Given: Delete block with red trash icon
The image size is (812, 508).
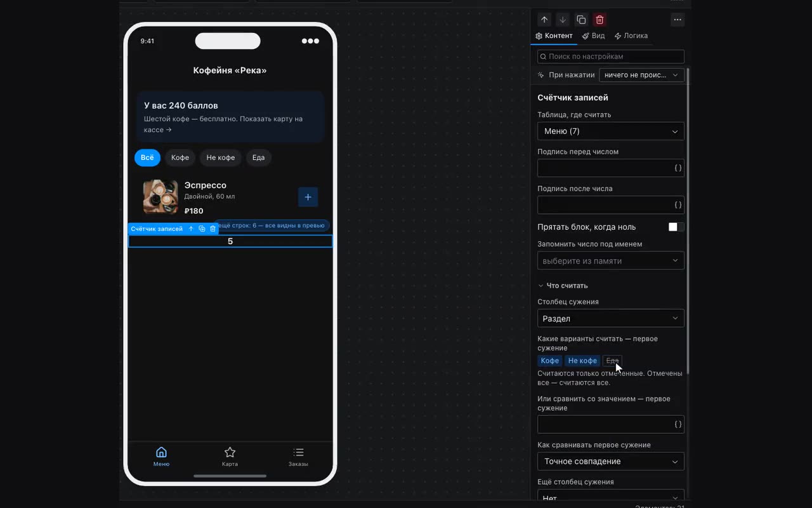Looking at the screenshot, I should [x=599, y=20].
